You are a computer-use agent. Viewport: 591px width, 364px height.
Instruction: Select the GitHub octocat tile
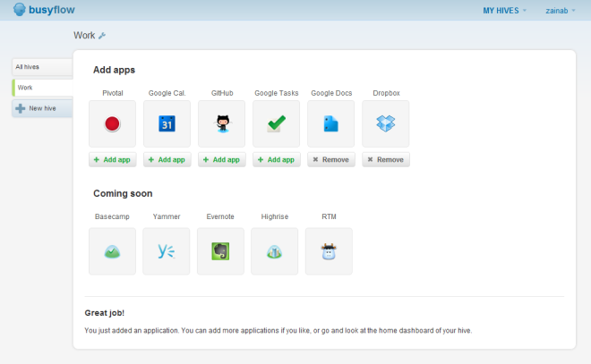click(x=222, y=123)
